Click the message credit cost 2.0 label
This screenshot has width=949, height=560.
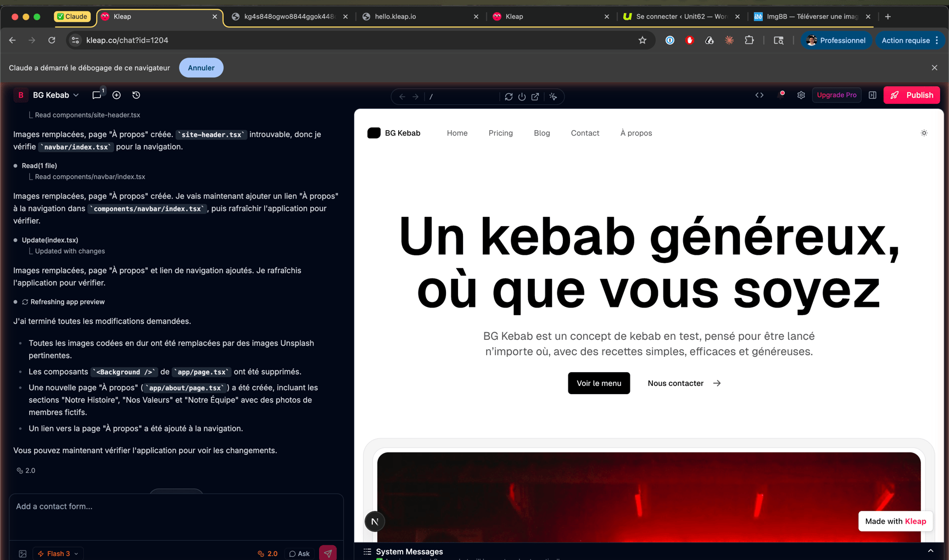pyautogui.click(x=26, y=471)
